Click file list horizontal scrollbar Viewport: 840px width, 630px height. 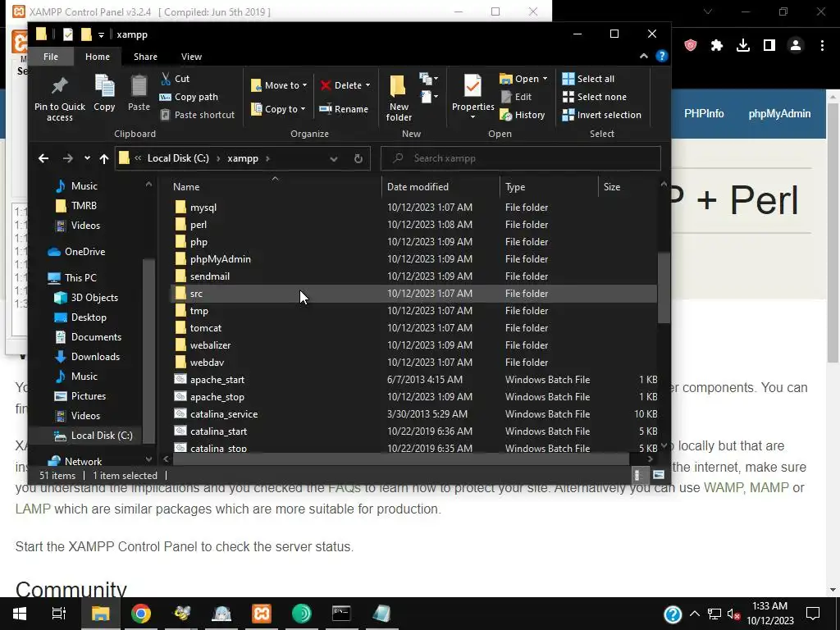click(400, 459)
